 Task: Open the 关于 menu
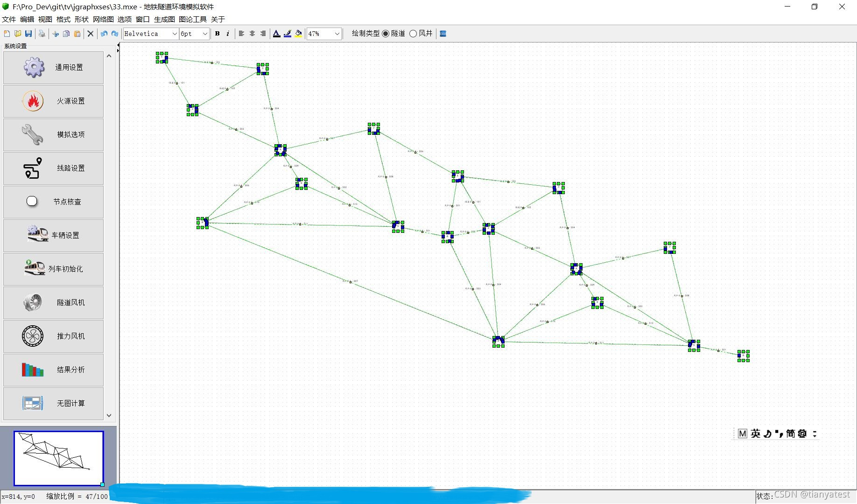218,19
